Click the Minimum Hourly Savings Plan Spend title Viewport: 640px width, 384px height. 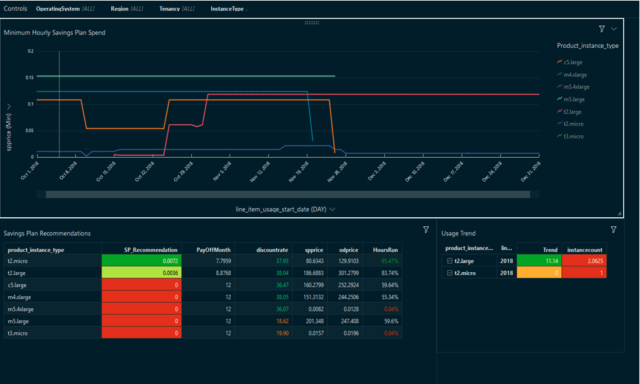tap(54, 33)
